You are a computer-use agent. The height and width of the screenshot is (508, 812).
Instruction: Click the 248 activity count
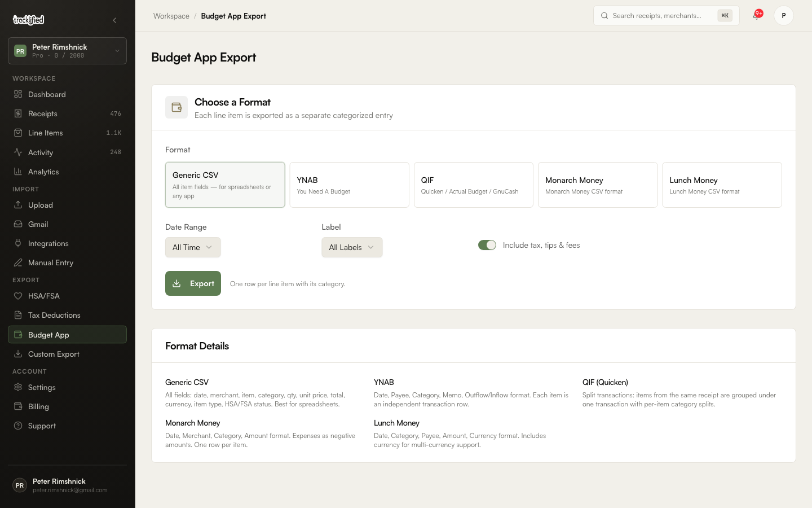tap(116, 152)
